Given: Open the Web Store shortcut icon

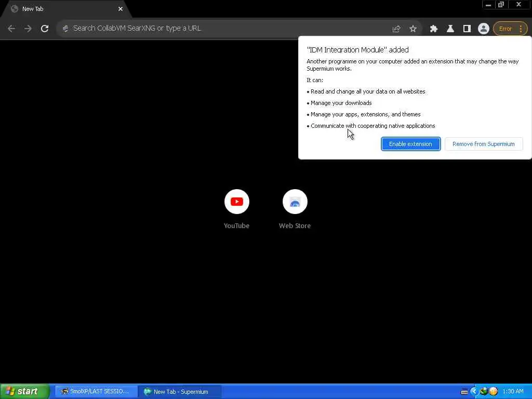Looking at the screenshot, I should (295, 202).
